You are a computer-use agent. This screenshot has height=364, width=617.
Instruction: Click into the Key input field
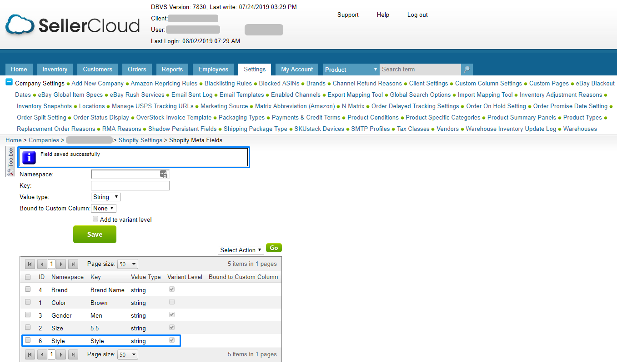coord(130,185)
